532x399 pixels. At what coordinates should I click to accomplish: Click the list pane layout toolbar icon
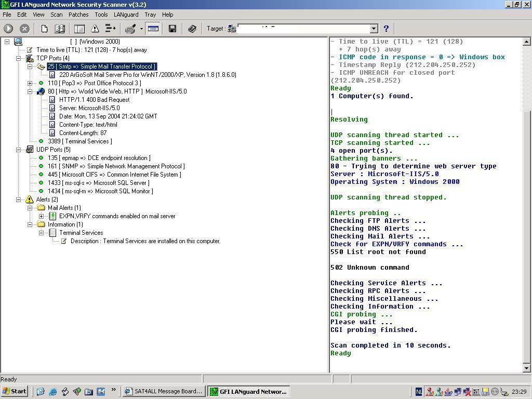tap(79, 29)
